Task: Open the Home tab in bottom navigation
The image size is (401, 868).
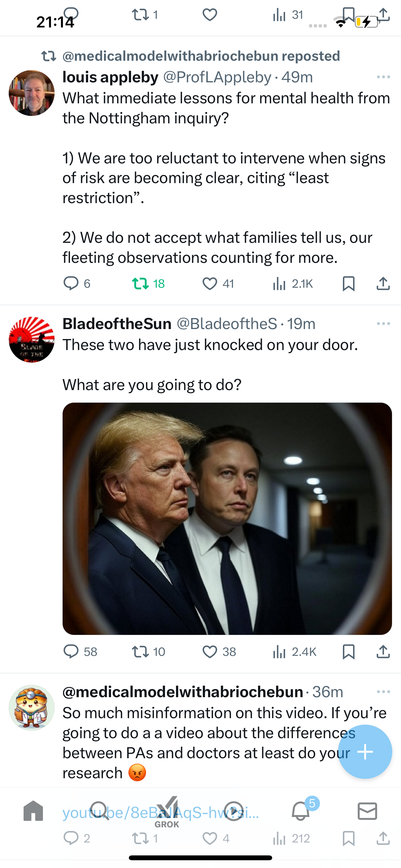Action: pos(33,811)
